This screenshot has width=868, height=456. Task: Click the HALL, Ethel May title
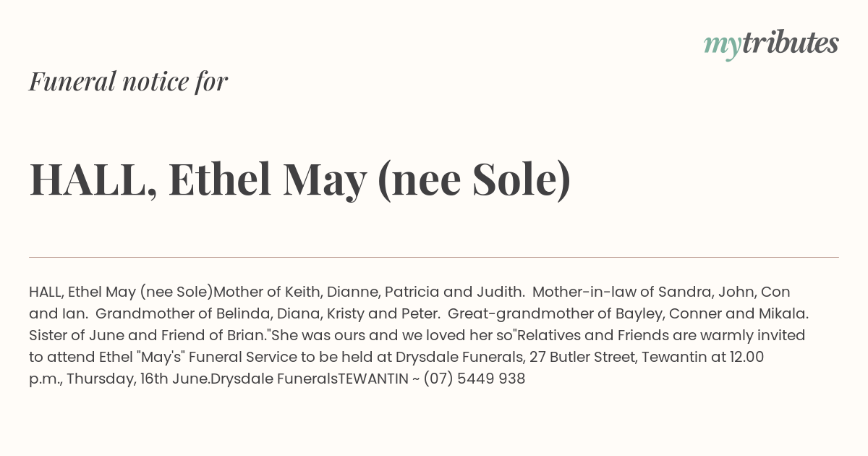(300, 180)
